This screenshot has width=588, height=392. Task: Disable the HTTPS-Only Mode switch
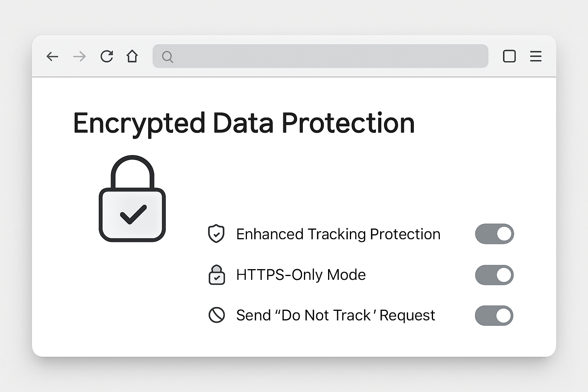(494, 275)
